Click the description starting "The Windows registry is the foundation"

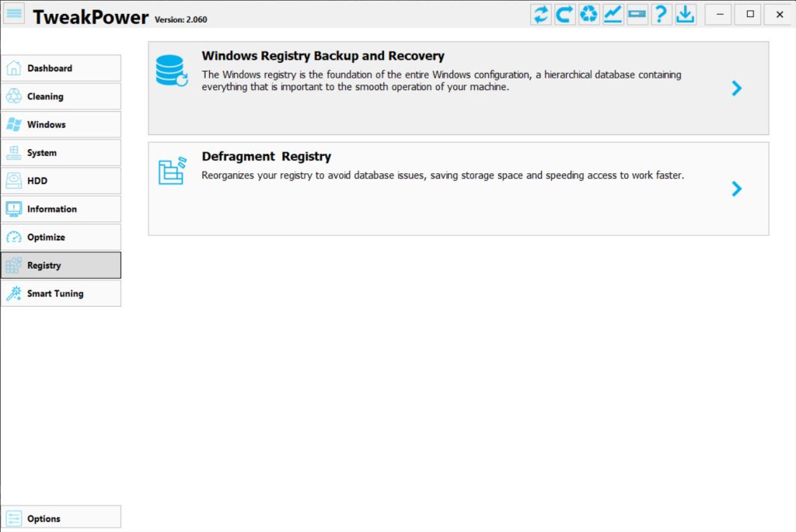pos(442,81)
